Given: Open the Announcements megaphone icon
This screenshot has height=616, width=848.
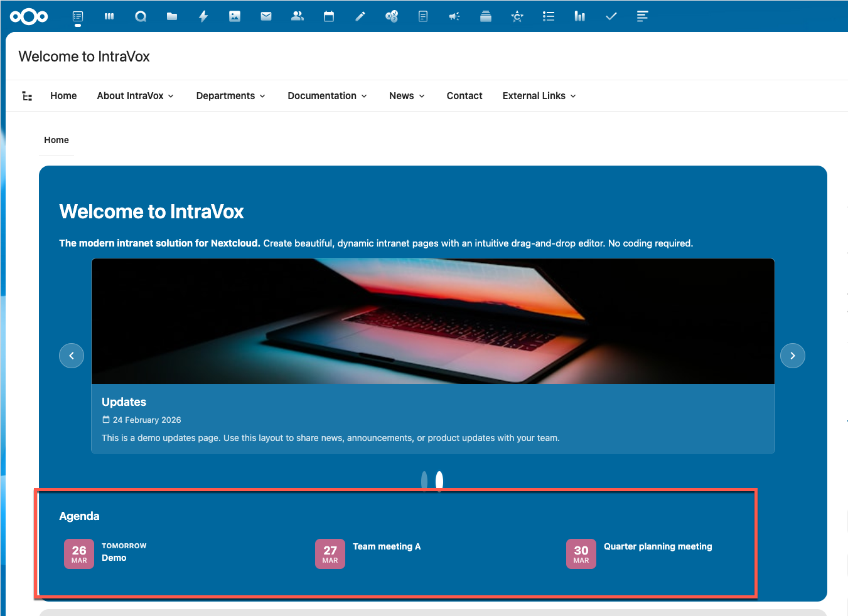Looking at the screenshot, I should [x=454, y=16].
